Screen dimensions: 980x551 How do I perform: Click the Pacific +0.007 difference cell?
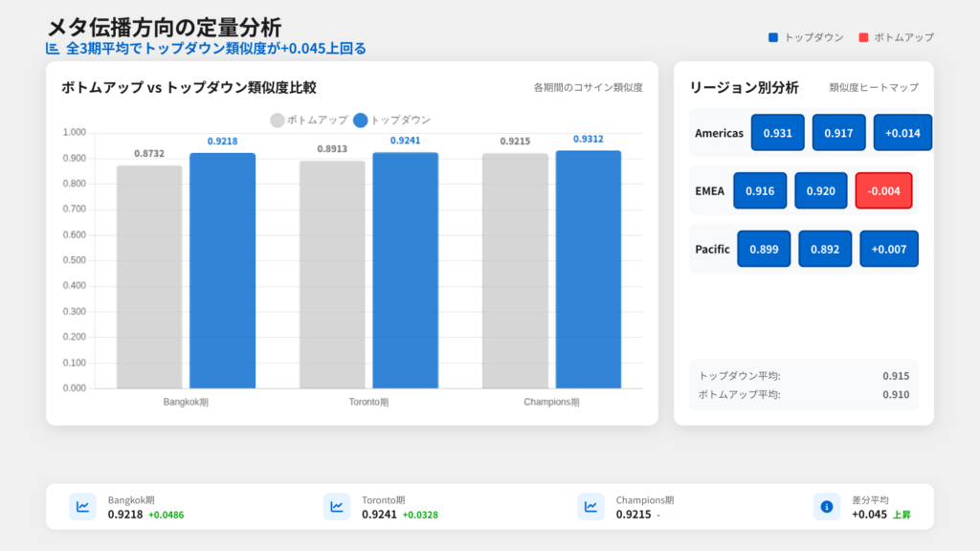[888, 249]
